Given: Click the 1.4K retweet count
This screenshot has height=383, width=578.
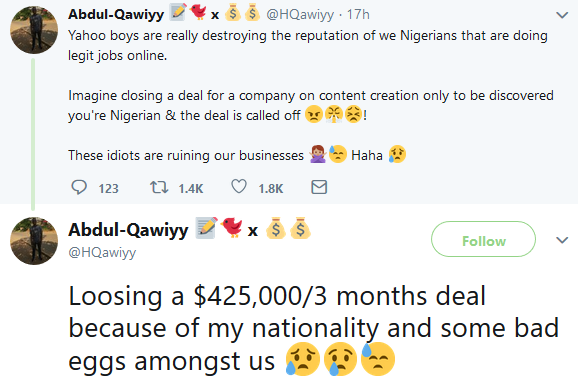Looking at the screenshot, I should pos(191,189).
